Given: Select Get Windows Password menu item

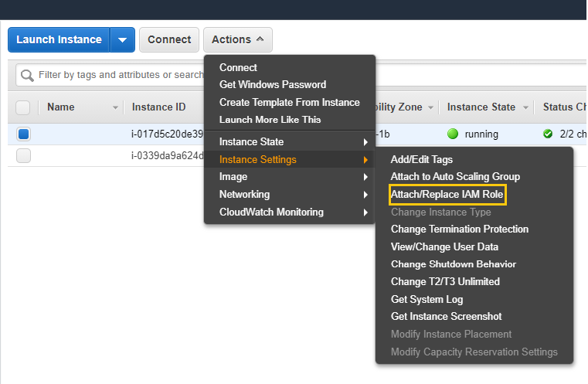Looking at the screenshot, I should [272, 85].
